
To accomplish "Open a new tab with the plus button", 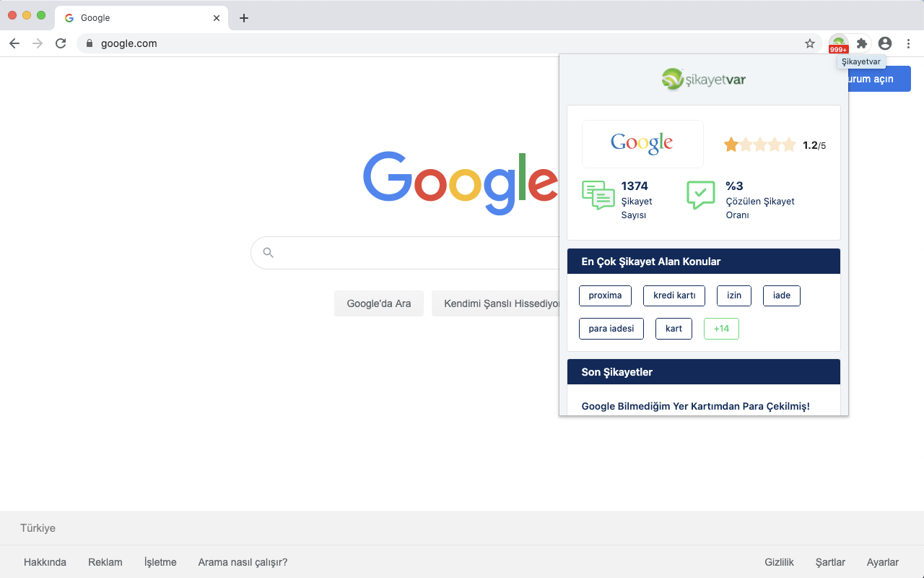I will (x=243, y=17).
